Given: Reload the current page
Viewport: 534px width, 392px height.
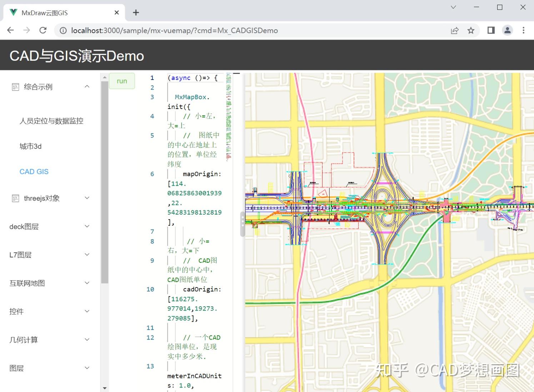Looking at the screenshot, I should 43,30.
